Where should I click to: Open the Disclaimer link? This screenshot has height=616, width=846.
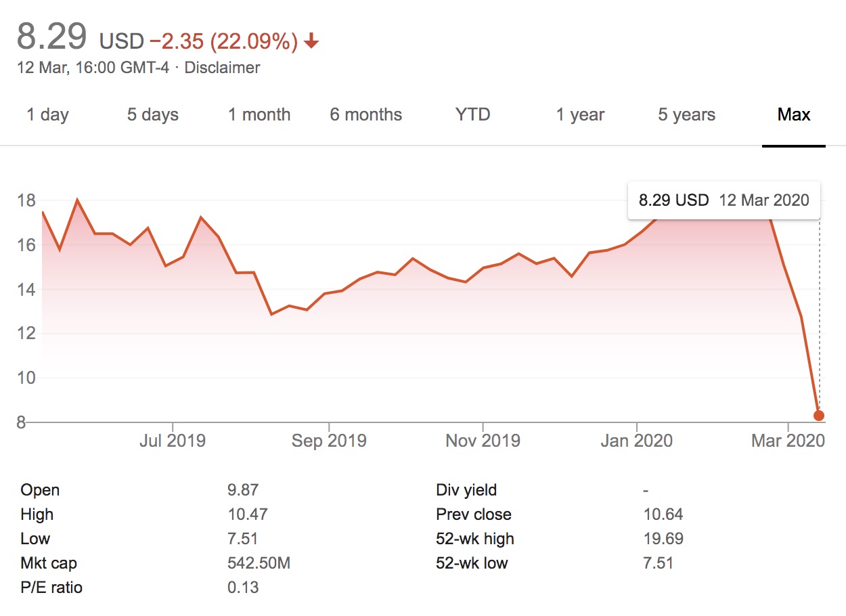222,68
